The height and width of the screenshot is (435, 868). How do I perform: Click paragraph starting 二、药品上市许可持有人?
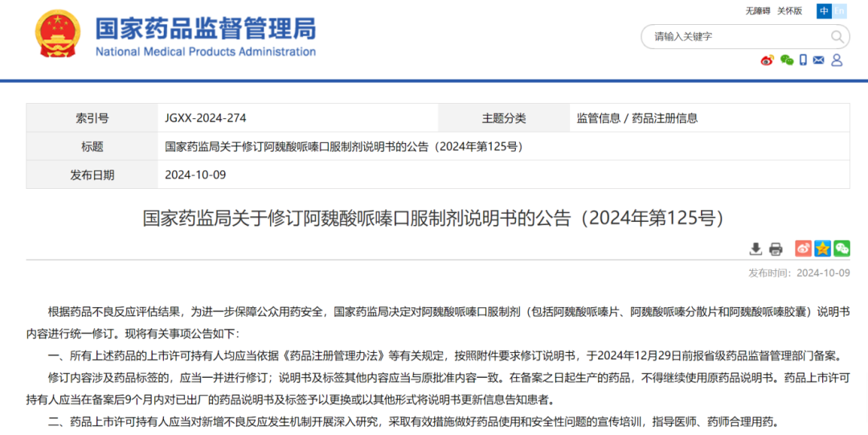click(x=414, y=421)
